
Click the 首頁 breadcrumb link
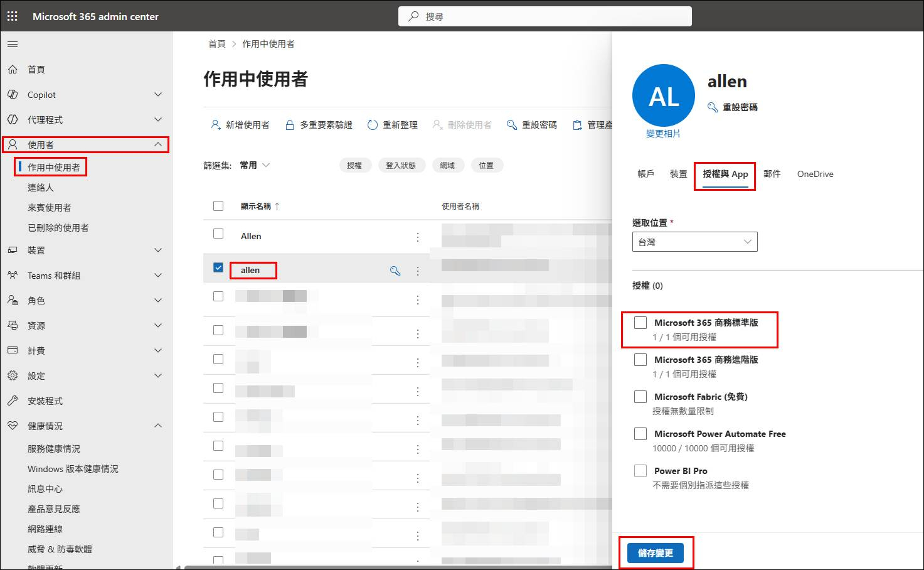point(217,44)
